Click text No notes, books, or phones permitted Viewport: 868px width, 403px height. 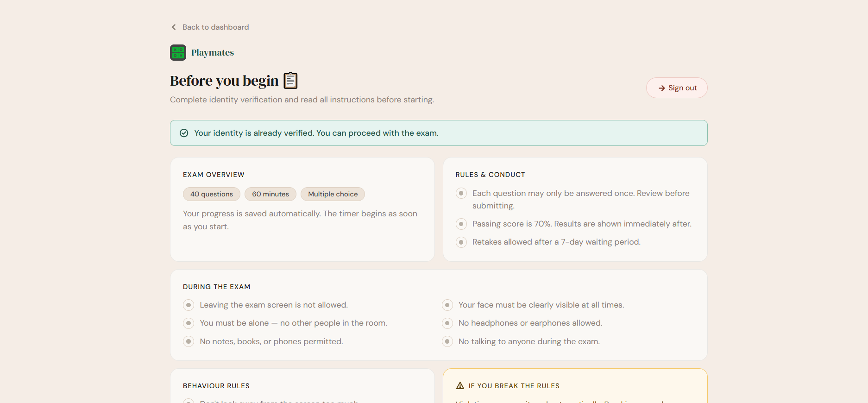click(x=271, y=341)
